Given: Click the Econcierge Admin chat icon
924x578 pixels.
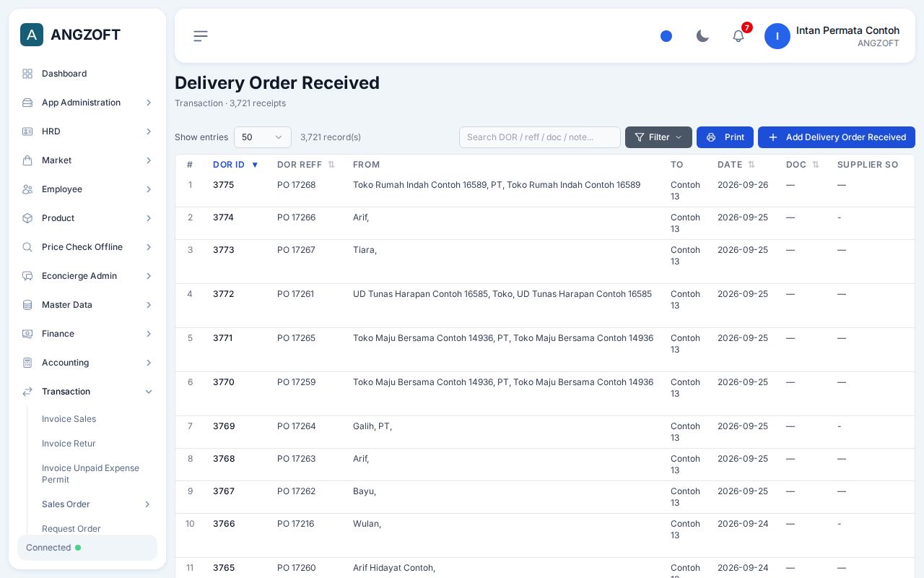Looking at the screenshot, I should click(27, 276).
